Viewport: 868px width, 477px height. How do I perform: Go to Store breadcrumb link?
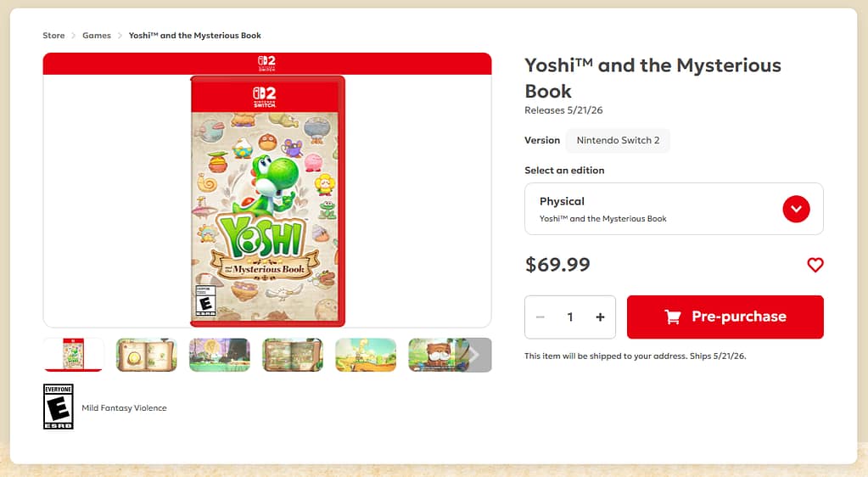tap(53, 36)
